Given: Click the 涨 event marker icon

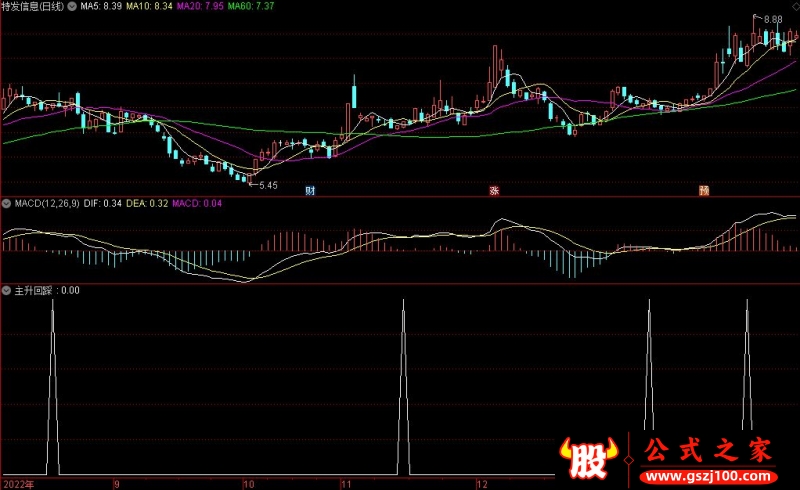Looking at the screenshot, I should coord(493,189).
